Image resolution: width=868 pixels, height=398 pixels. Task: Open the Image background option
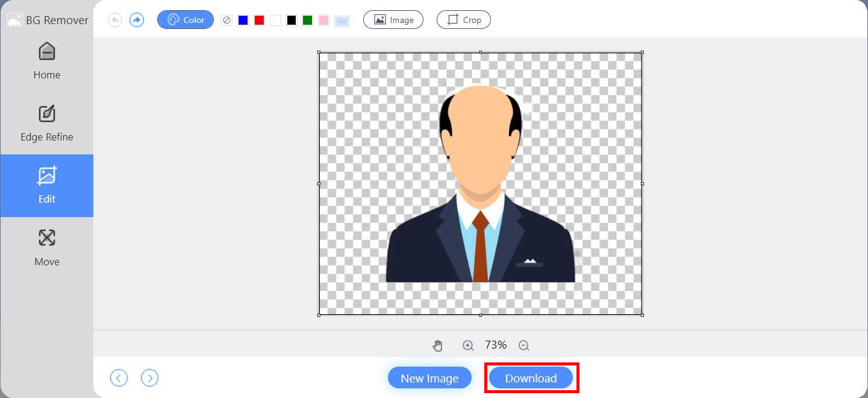pos(393,20)
